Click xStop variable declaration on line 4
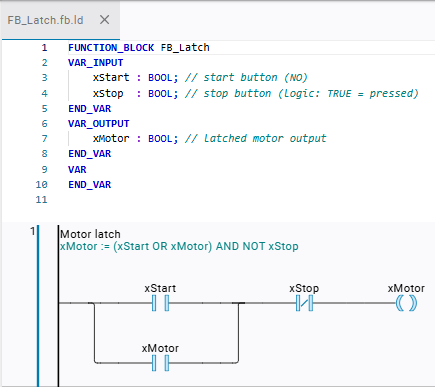This screenshot has height=387, width=435. pyautogui.click(x=136, y=93)
